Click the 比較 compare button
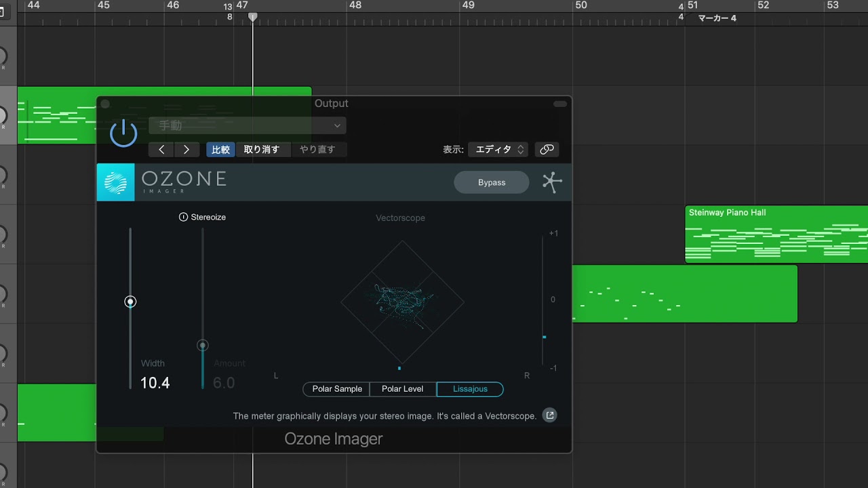868x488 pixels. [221, 150]
